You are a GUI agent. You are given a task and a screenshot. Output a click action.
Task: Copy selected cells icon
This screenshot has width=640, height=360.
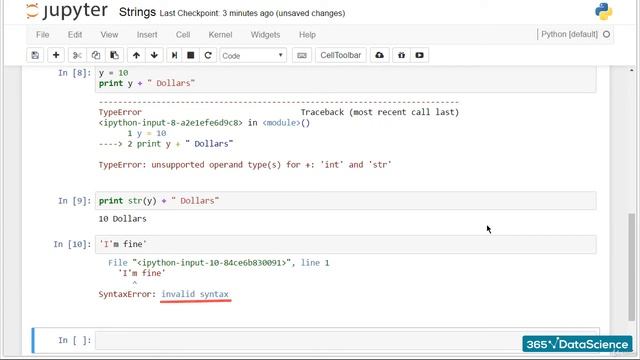[96, 55]
